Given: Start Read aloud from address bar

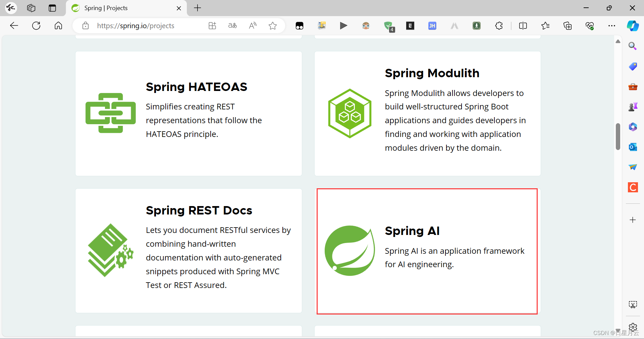Looking at the screenshot, I should [253, 26].
